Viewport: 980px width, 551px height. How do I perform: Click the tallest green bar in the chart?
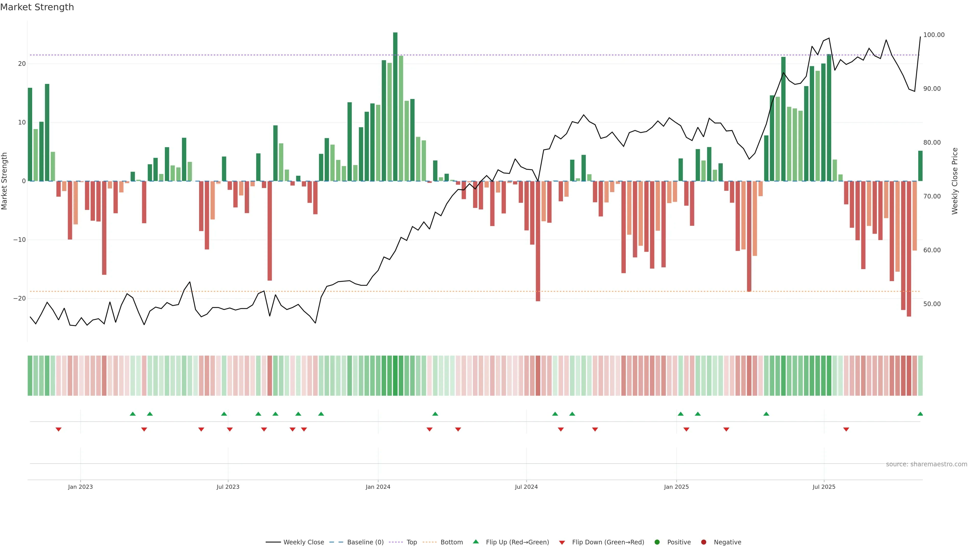(x=395, y=106)
